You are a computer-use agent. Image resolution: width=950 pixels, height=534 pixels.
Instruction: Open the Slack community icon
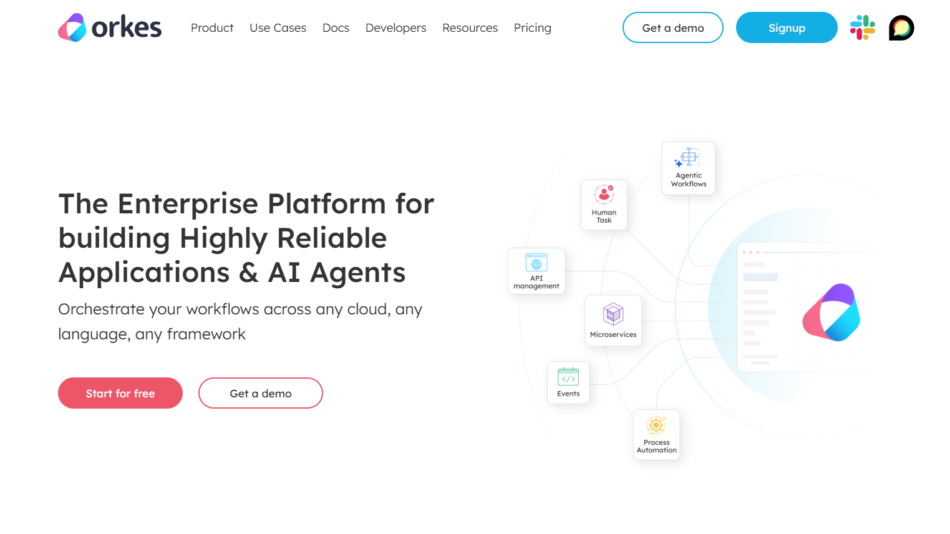(x=862, y=28)
